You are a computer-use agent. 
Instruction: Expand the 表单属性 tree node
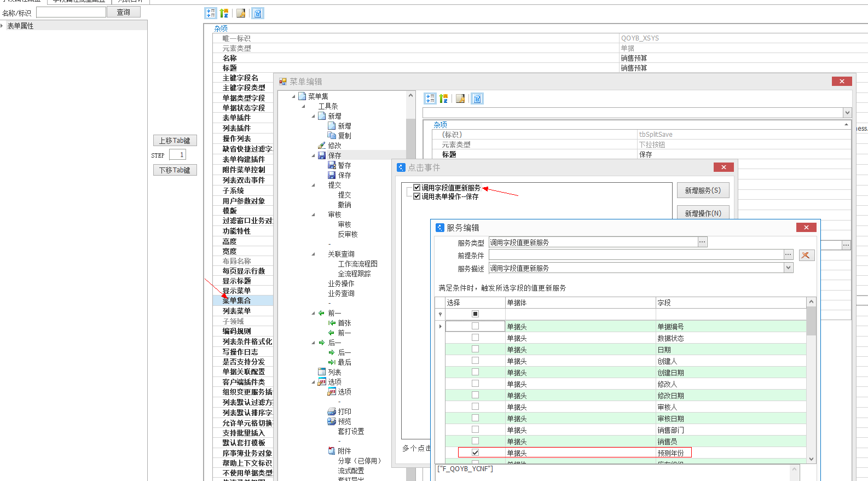click(x=2, y=26)
